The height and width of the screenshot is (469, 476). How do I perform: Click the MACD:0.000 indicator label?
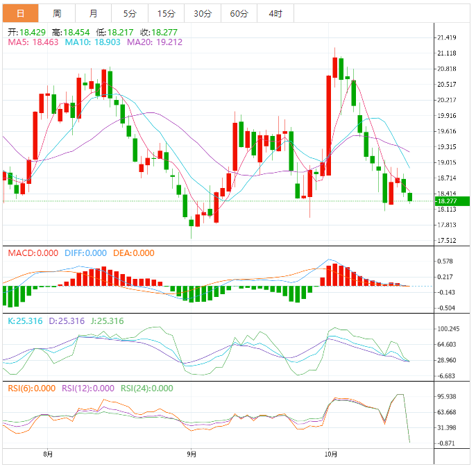pos(33,253)
